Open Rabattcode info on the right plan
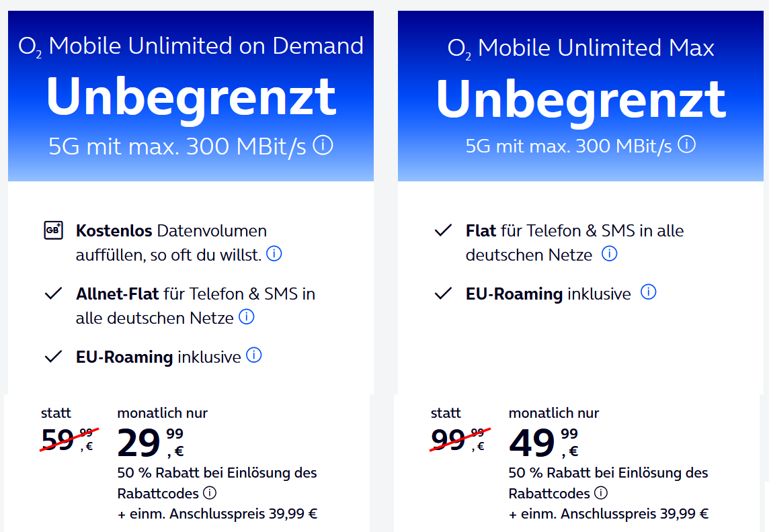The image size is (769, 532). pos(602,492)
